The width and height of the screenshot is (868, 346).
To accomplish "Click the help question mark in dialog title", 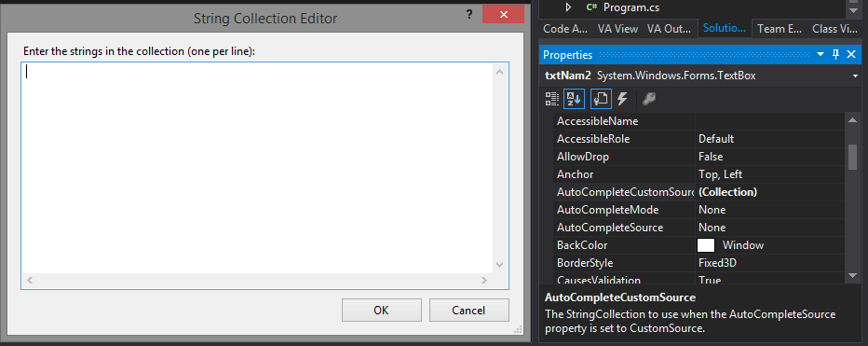I will pos(468,14).
